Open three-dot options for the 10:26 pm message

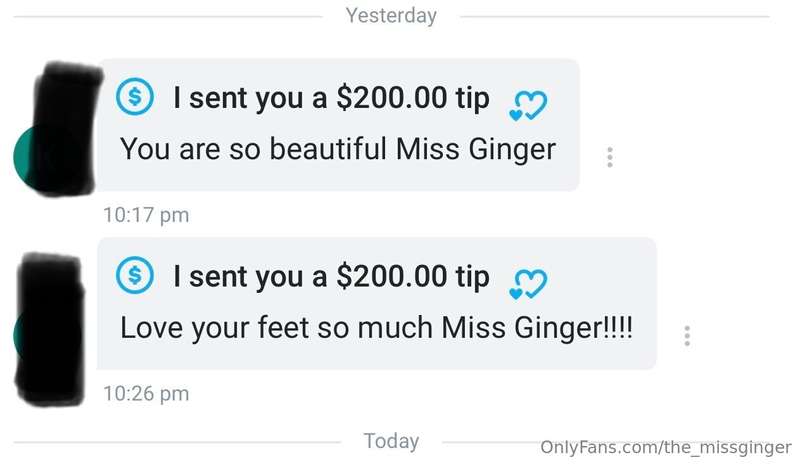(x=687, y=336)
